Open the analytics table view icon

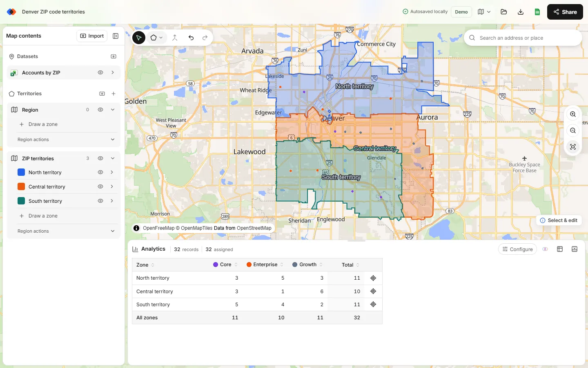560,249
